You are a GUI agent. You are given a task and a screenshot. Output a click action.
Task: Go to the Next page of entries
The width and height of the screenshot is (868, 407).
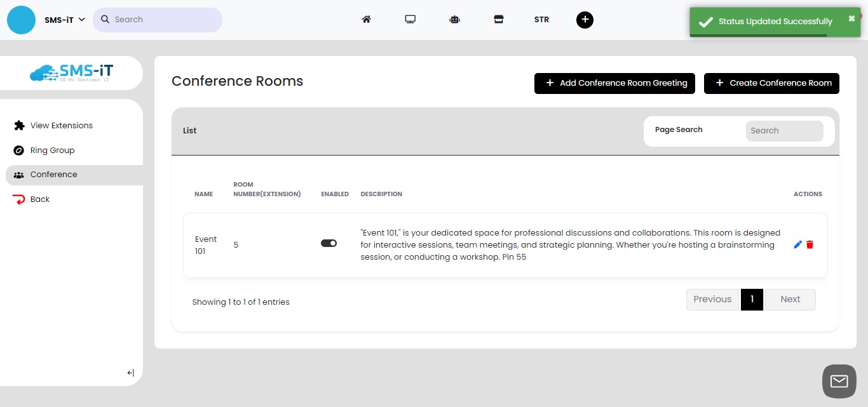(x=790, y=299)
